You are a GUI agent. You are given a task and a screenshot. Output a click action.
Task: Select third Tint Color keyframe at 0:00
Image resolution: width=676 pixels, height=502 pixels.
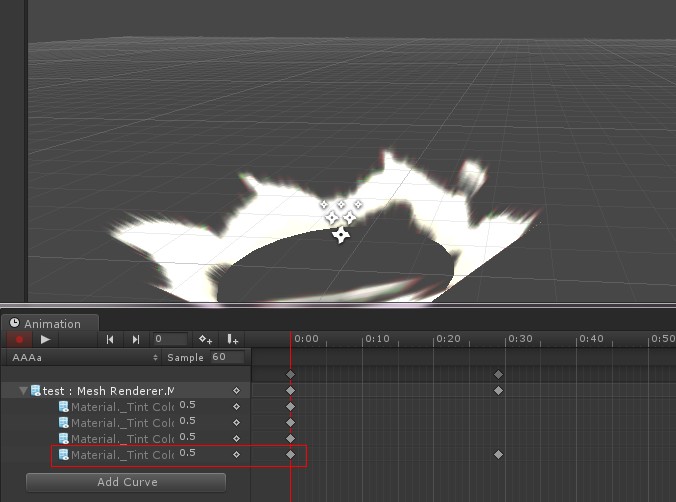[x=291, y=439]
